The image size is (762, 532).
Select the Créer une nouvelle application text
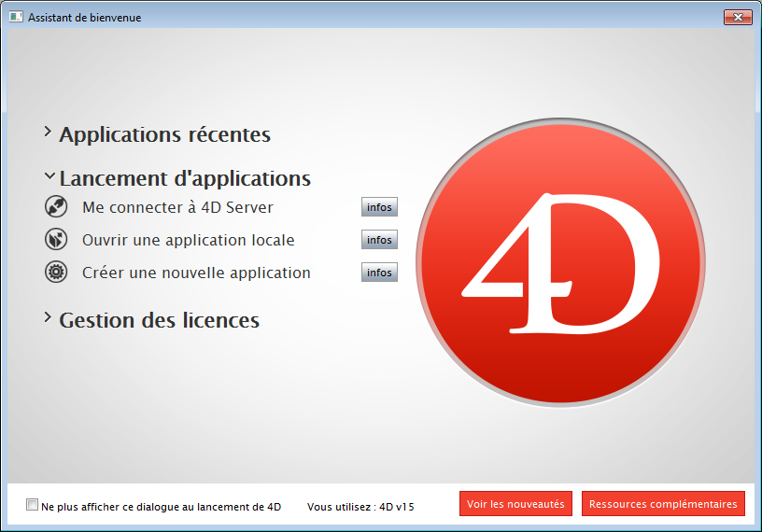pos(196,273)
